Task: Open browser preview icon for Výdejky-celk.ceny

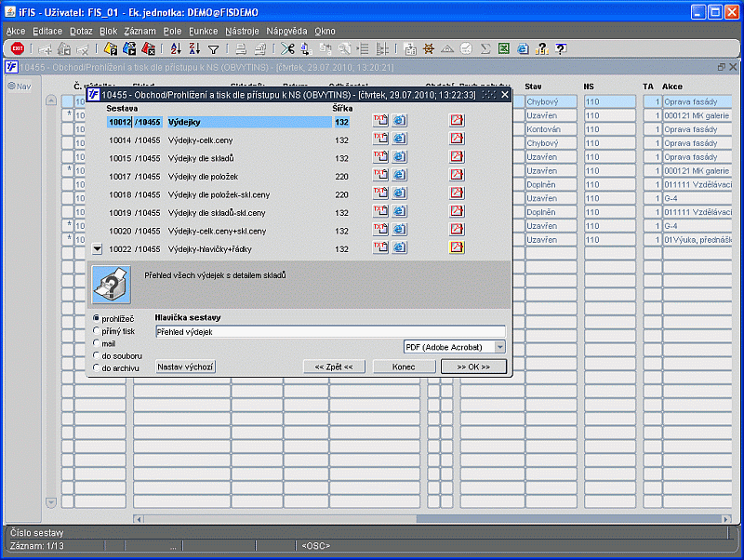Action: [400, 139]
